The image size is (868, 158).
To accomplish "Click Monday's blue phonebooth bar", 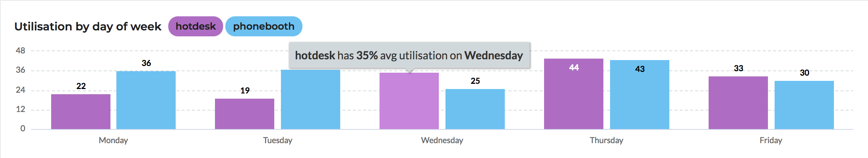I will 146,100.
